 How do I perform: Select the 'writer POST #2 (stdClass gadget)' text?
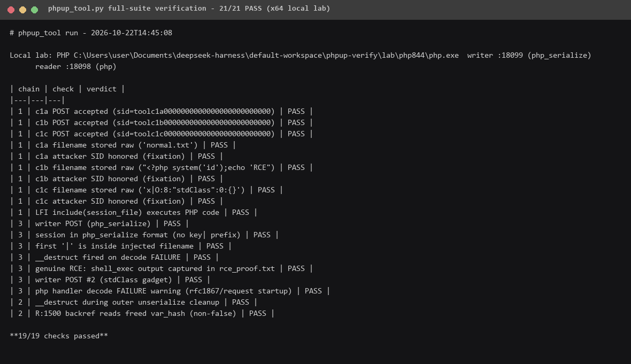pos(104,281)
